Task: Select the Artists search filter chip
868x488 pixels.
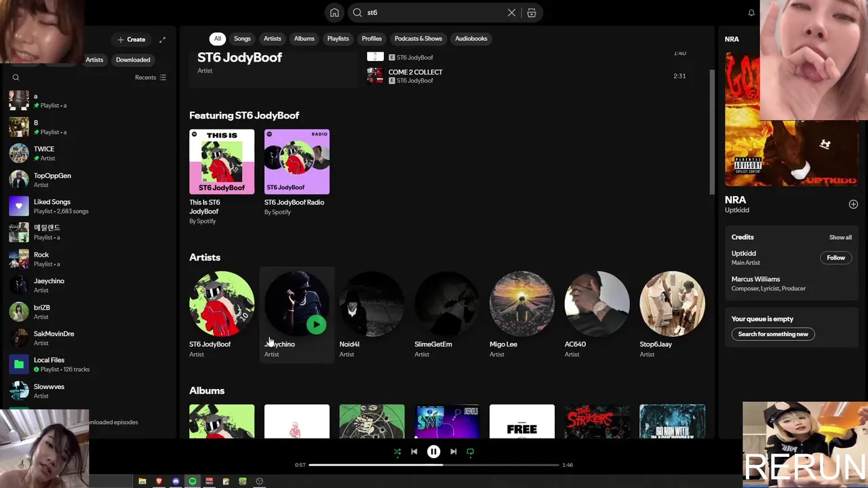Action: (272, 39)
